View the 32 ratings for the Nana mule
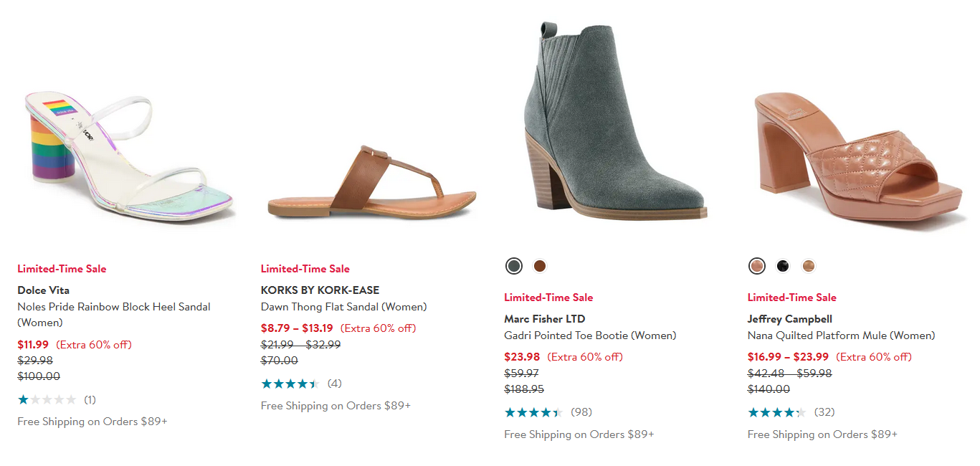The image size is (980, 466). coord(824,412)
